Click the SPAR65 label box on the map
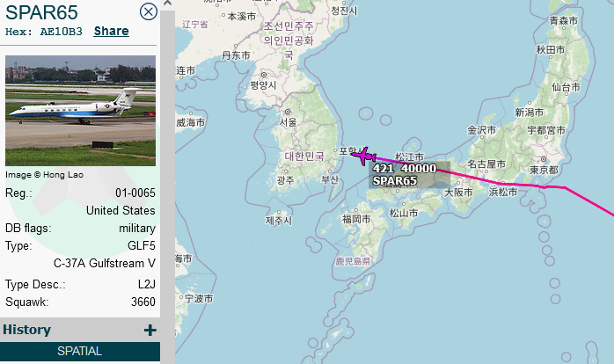This screenshot has width=614, height=364. 395,181
